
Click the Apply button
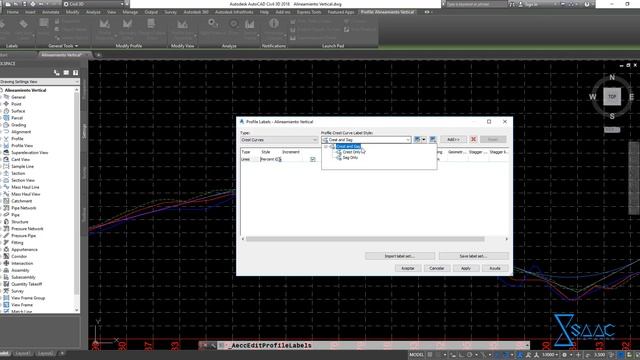466,268
